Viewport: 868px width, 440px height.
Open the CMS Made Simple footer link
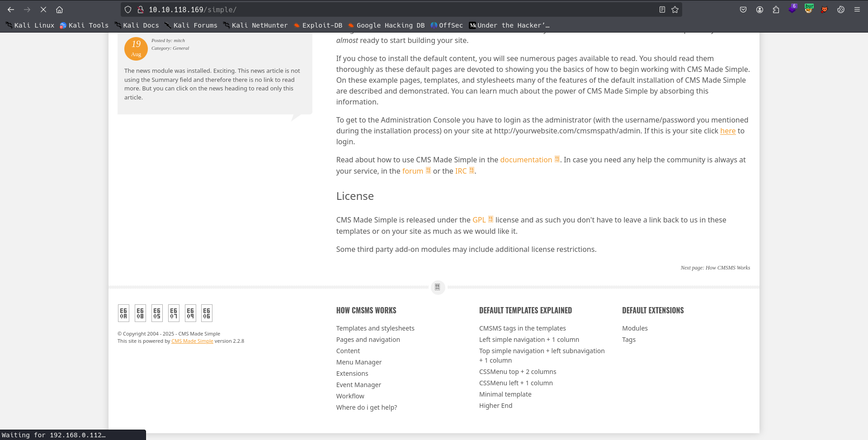click(x=192, y=341)
